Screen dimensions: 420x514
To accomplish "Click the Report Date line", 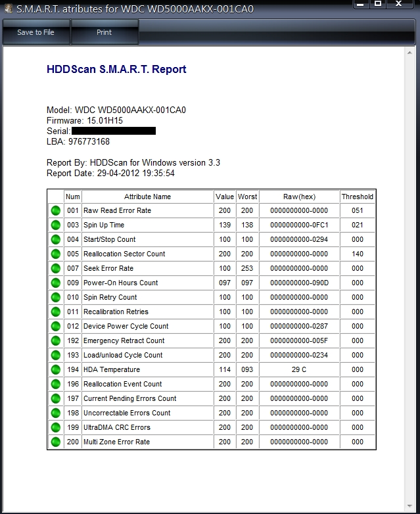I will pyautogui.click(x=110, y=173).
